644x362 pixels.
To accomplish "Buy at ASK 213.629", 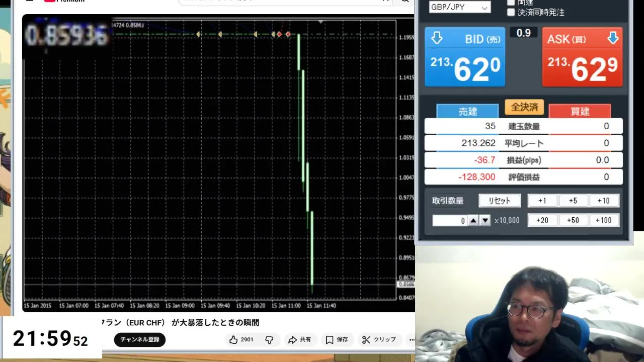I will point(582,57).
